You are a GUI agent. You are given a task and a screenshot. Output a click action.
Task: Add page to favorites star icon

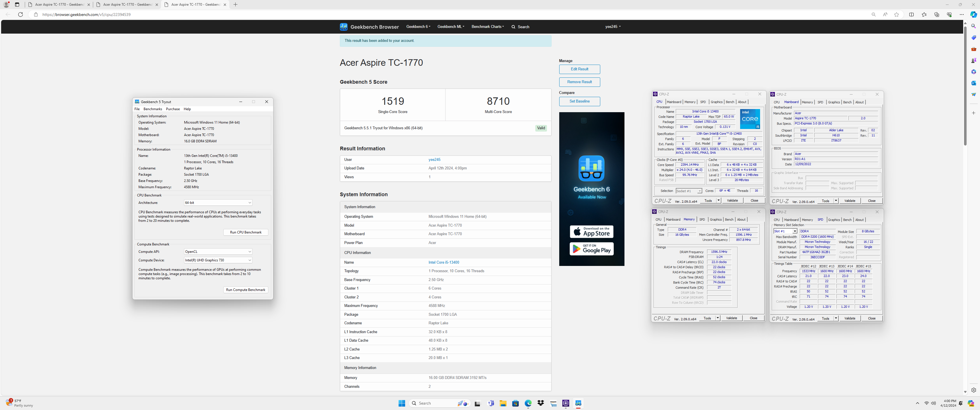pyautogui.click(x=897, y=15)
